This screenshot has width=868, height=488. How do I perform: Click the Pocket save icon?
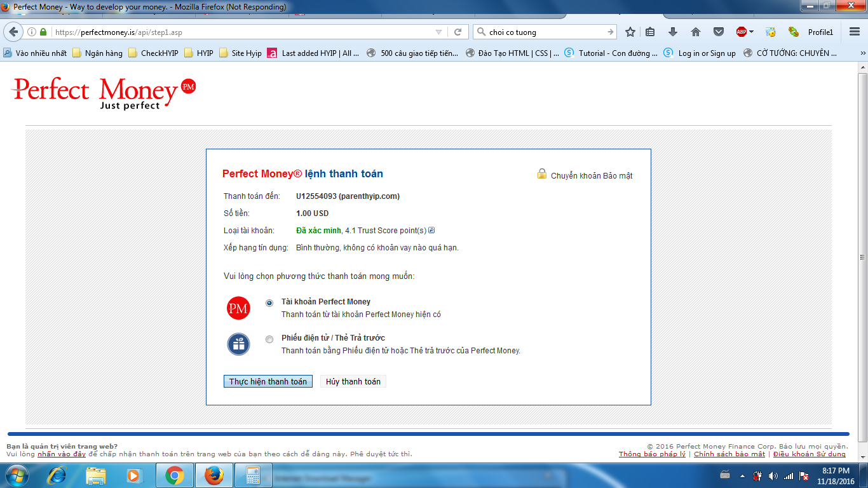(x=719, y=32)
